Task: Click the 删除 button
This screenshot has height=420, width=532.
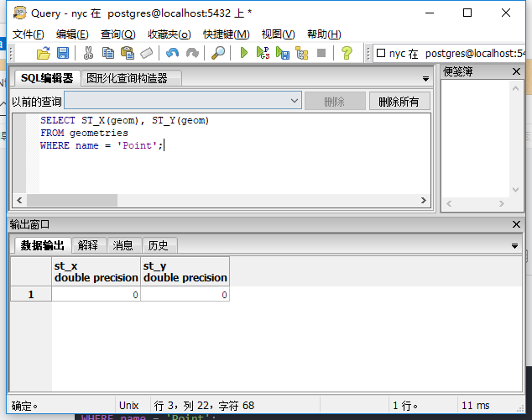Action: 335,101
